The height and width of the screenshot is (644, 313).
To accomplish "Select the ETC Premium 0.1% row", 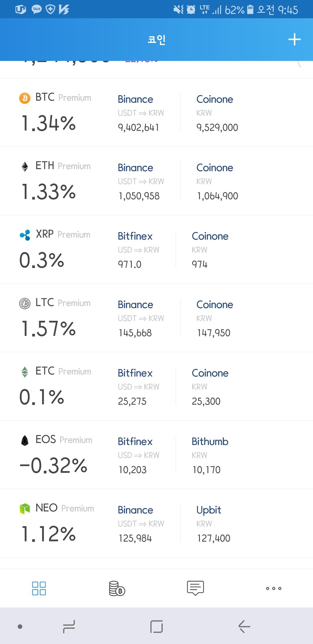I will [156, 386].
